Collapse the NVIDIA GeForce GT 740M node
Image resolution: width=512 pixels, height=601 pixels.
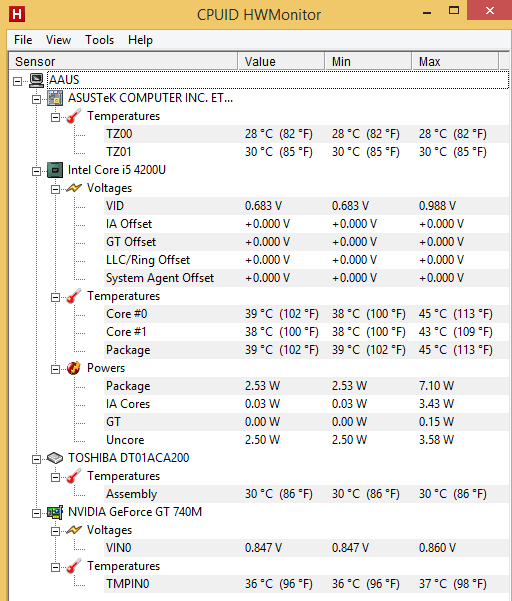(x=36, y=513)
